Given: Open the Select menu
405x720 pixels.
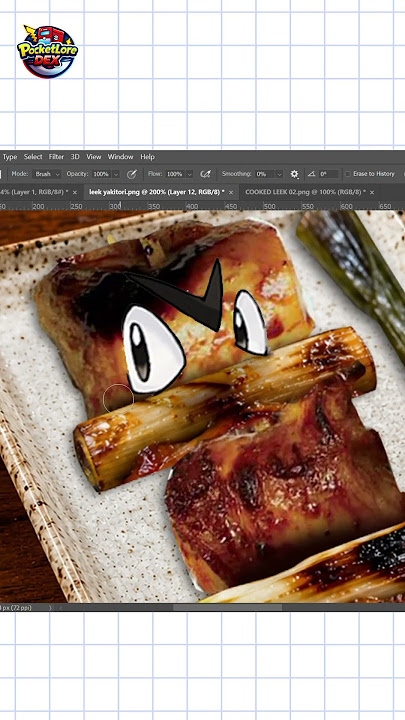Looking at the screenshot, I should tap(33, 157).
